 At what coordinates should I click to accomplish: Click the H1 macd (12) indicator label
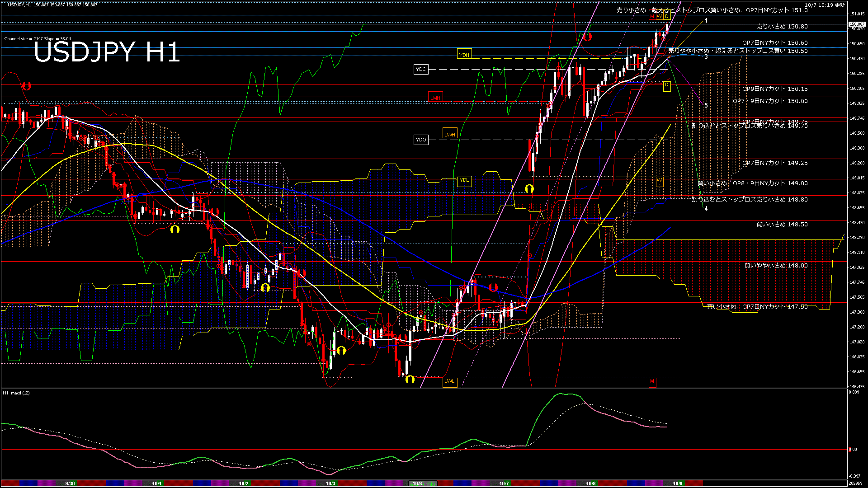click(17, 393)
